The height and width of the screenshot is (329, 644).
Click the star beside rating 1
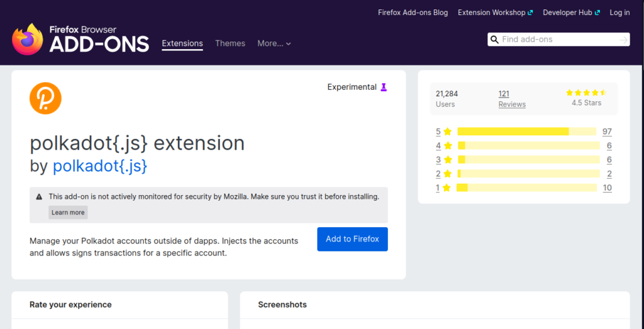pyautogui.click(x=447, y=187)
